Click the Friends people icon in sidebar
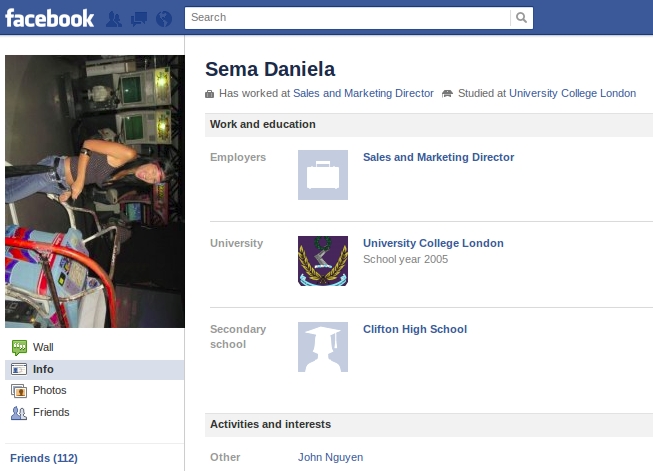 pos(19,413)
